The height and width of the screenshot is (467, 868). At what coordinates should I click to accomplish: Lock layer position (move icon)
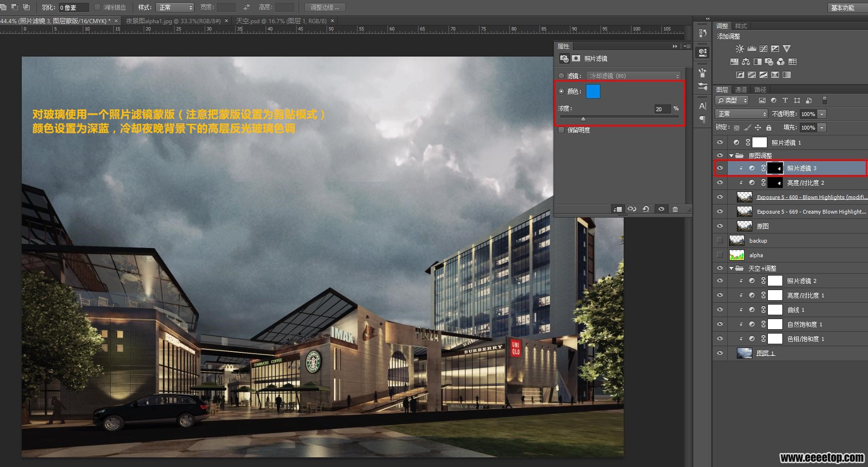tap(758, 128)
